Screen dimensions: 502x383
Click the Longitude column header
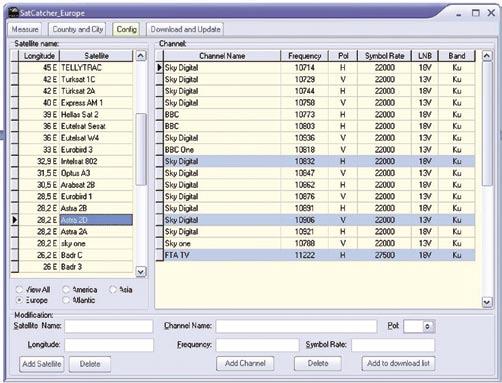[39, 56]
